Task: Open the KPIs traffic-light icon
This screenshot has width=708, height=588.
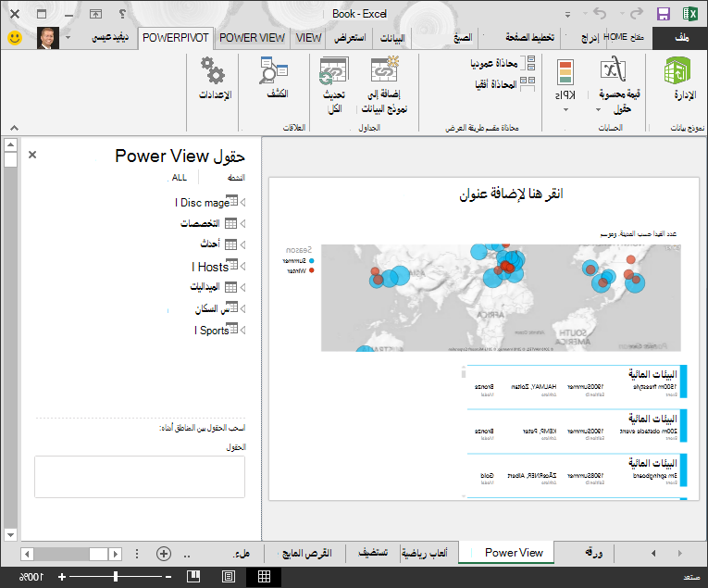Action: pyautogui.click(x=565, y=72)
